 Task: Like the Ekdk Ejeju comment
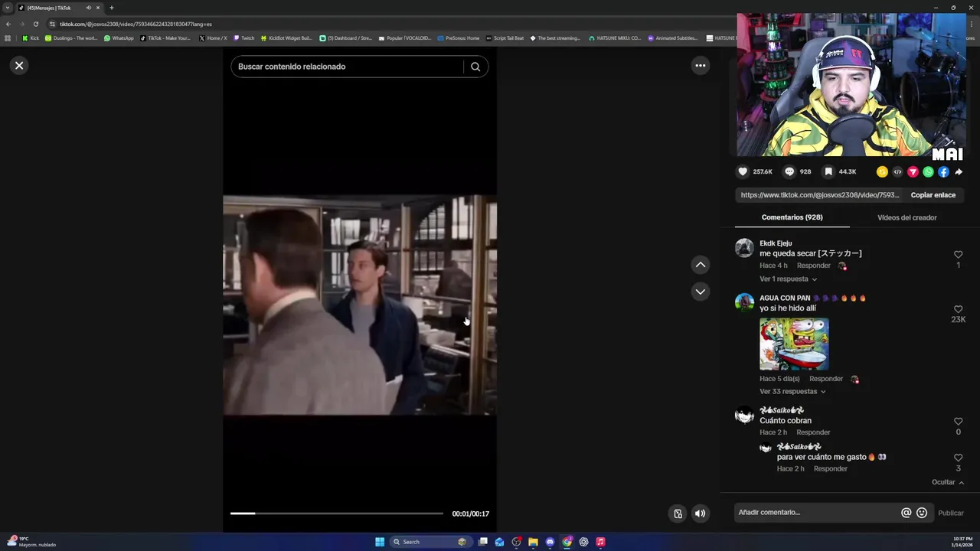958,255
